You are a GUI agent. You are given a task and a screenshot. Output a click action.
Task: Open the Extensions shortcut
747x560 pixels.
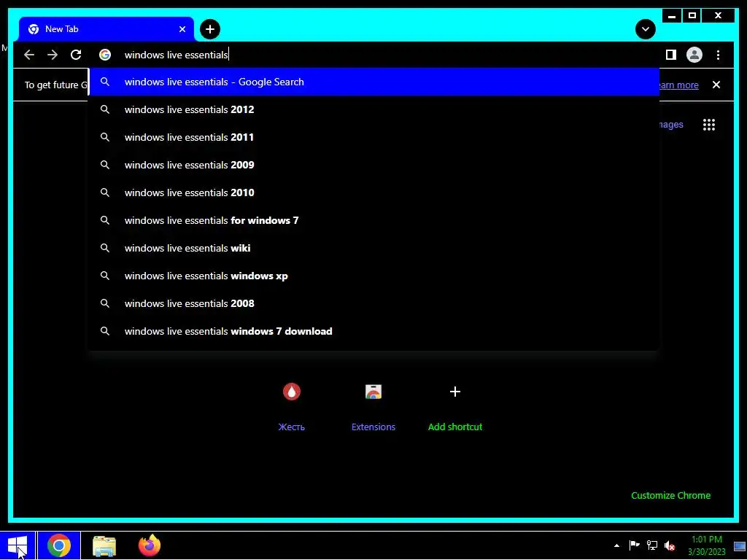373,406
